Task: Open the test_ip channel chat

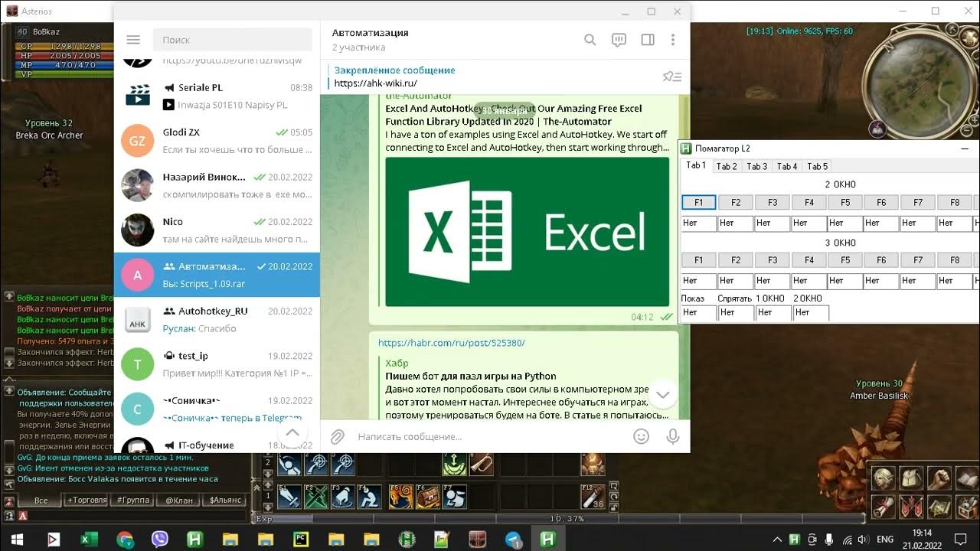Action: pos(217,364)
